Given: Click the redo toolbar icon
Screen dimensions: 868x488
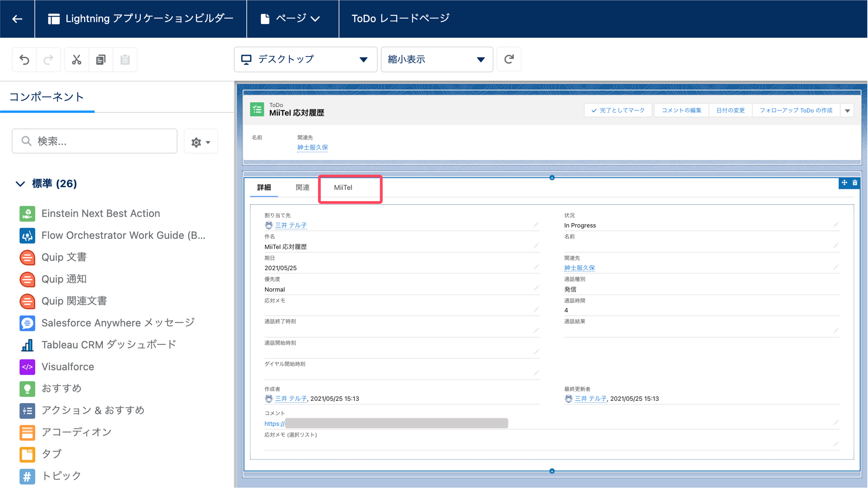Looking at the screenshot, I should tap(48, 60).
